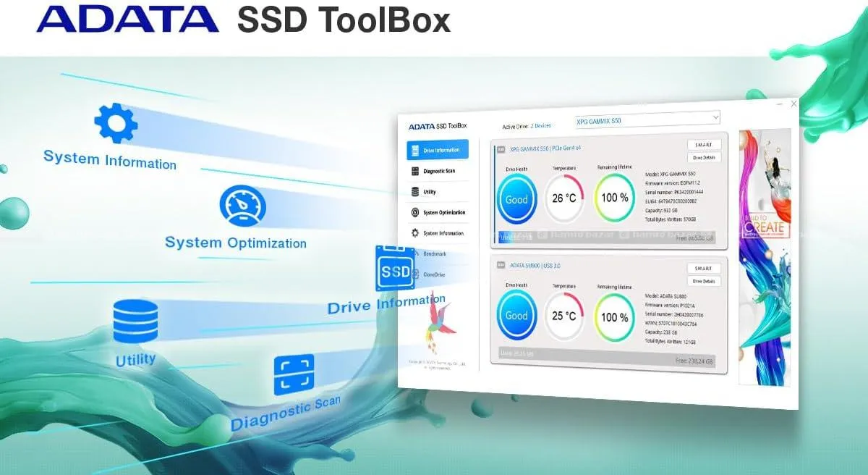Open the Drive Information sidebar tab
This screenshot has width=868, height=475.
coord(438,150)
